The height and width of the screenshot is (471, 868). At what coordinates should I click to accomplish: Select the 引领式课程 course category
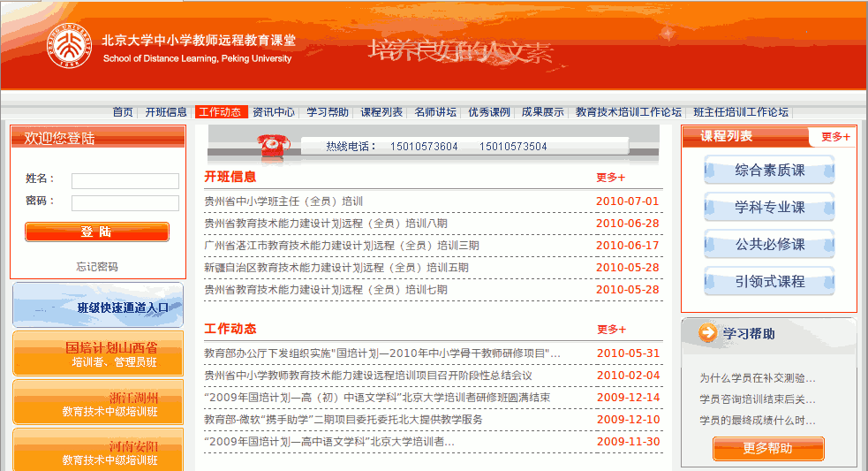[x=769, y=281]
